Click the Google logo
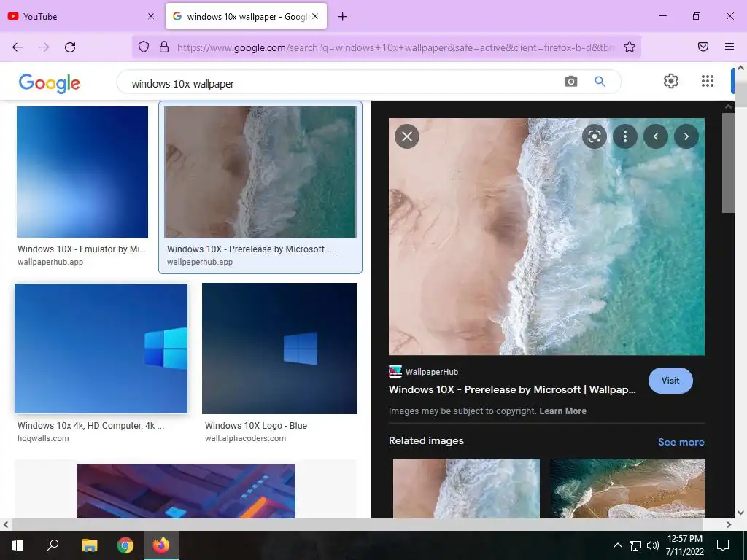Image resolution: width=747 pixels, height=560 pixels. click(x=50, y=83)
